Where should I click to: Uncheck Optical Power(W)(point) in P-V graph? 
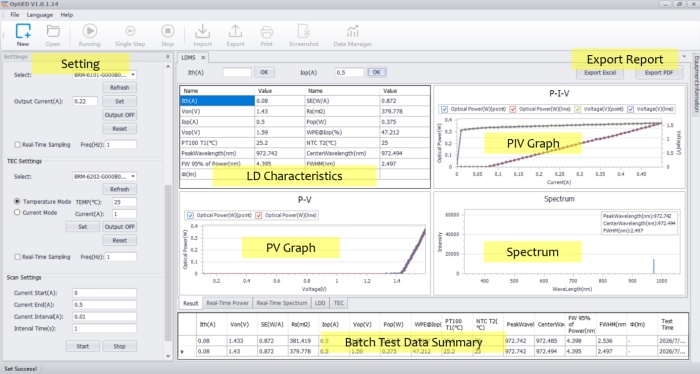pos(191,215)
